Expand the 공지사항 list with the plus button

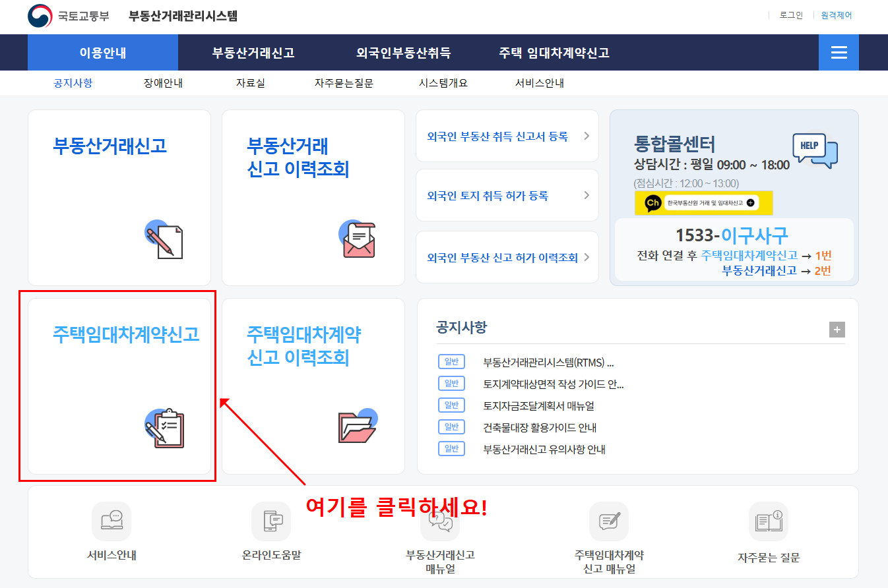837,329
